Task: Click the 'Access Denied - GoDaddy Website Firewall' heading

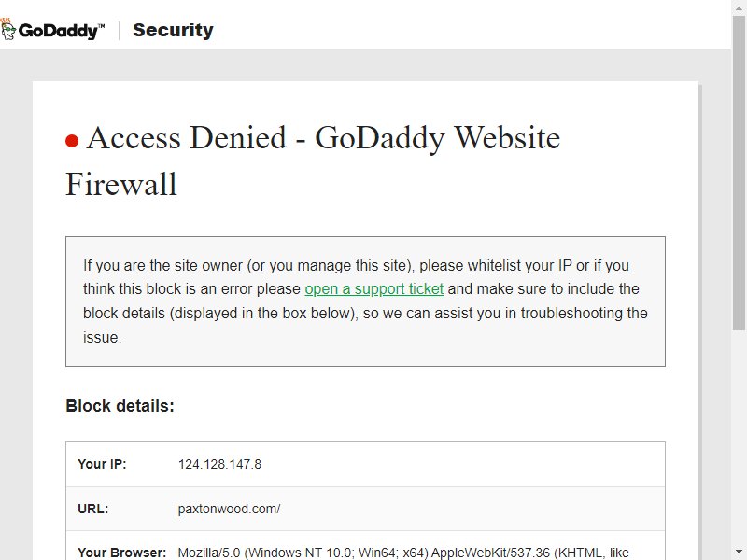Action: 313,161
